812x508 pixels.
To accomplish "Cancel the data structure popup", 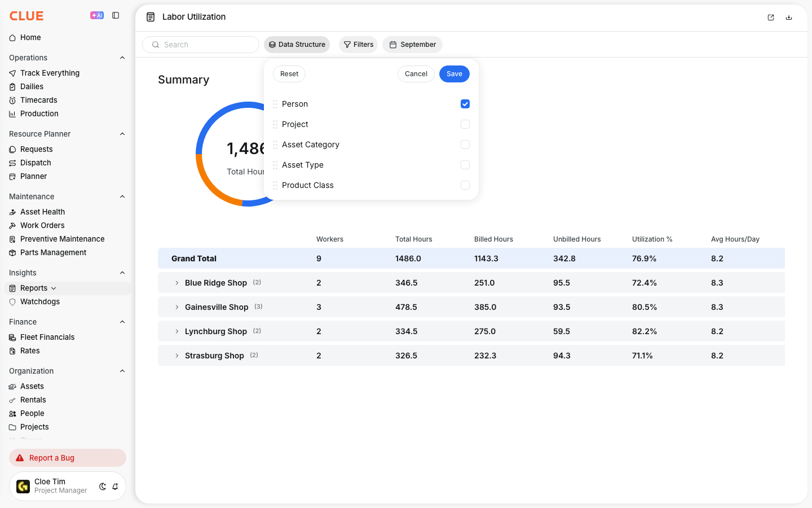I will 416,74.
